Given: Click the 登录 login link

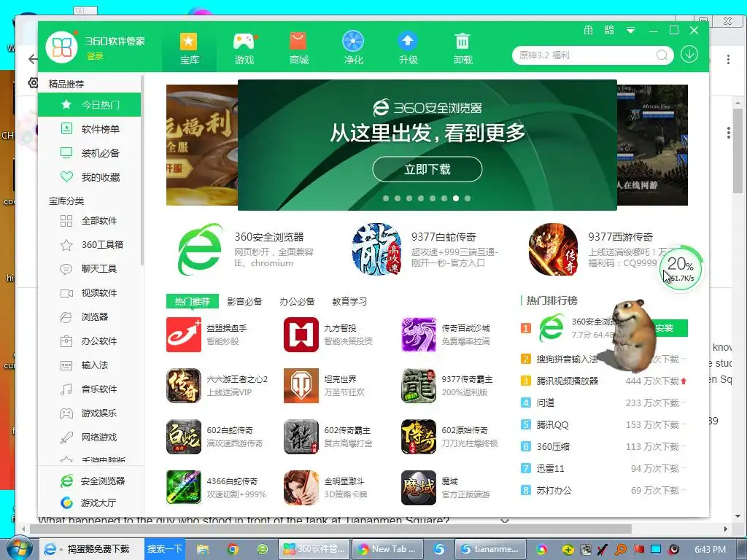Looking at the screenshot, I should (95, 56).
